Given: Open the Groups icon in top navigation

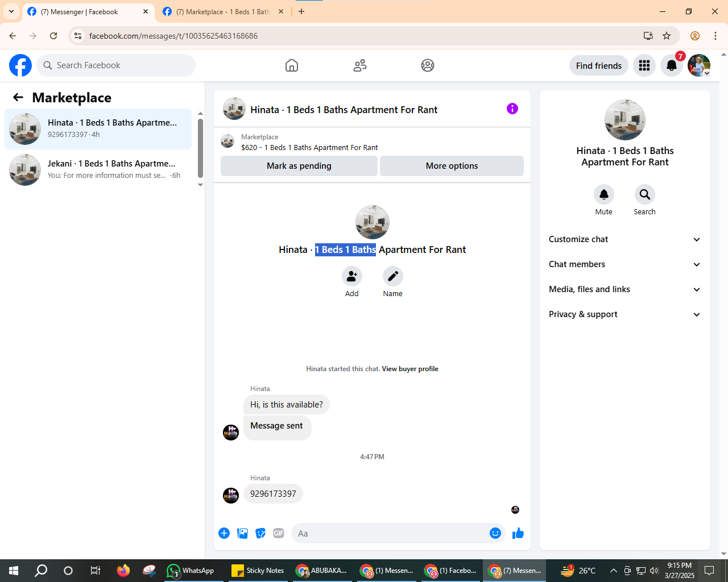Looking at the screenshot, I should tap(428, 65).
